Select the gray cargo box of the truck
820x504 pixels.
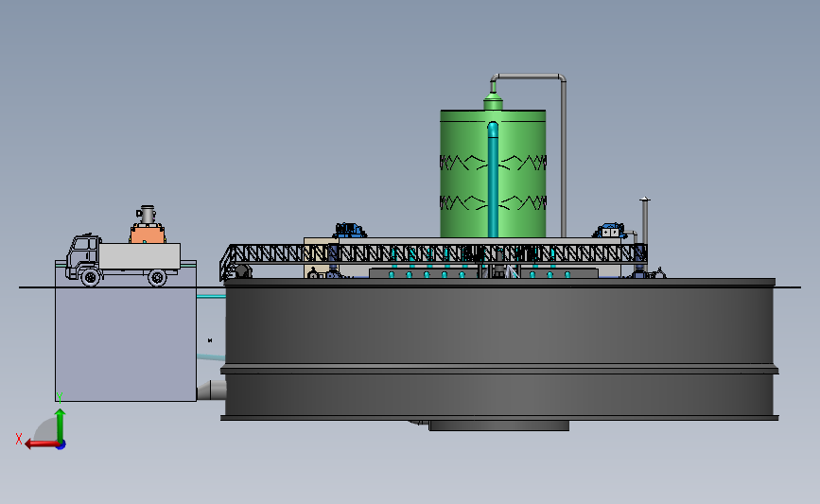click(140, 256)
